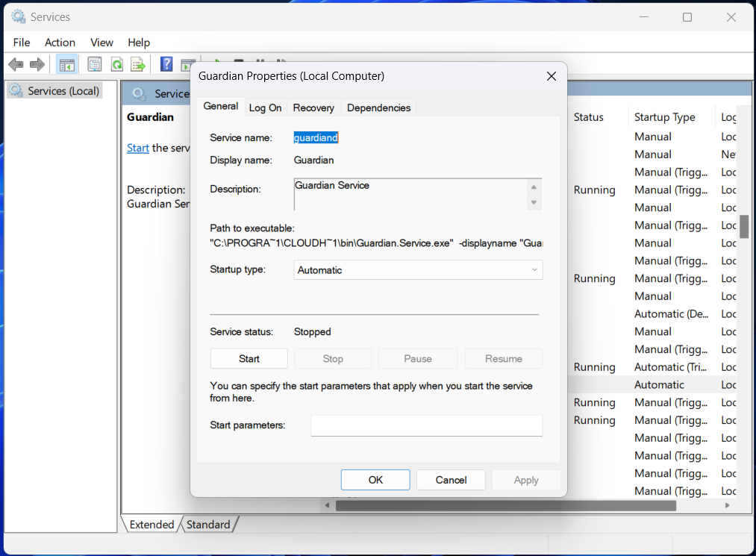Switch to the Recovery tab
This screenshot has height=556, width=756.
click(x=313, y=108)
